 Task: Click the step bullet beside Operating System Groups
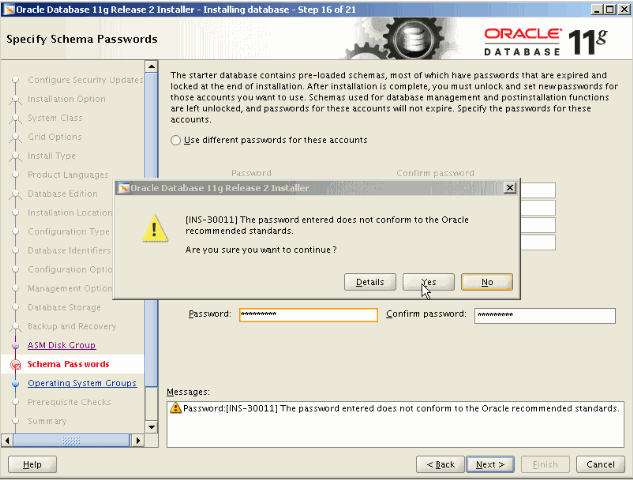coord(16,384)
